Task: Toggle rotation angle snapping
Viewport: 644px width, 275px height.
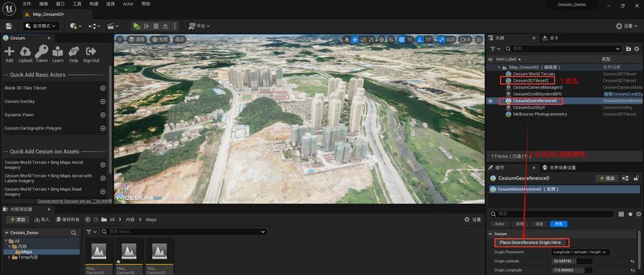Action: (419, 40)
